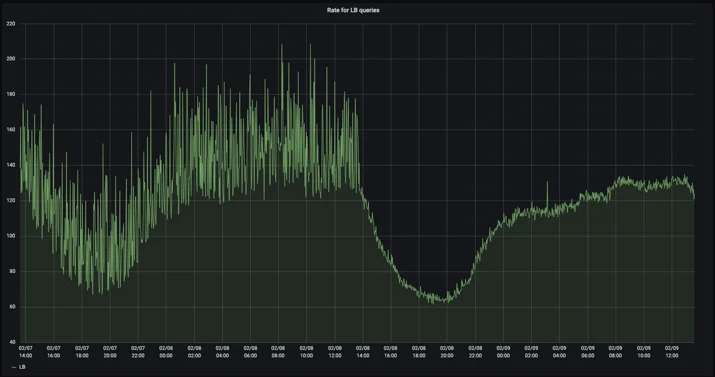
Task: Click the 02/08 14:00 x-axis label
Action: (363, 352)
